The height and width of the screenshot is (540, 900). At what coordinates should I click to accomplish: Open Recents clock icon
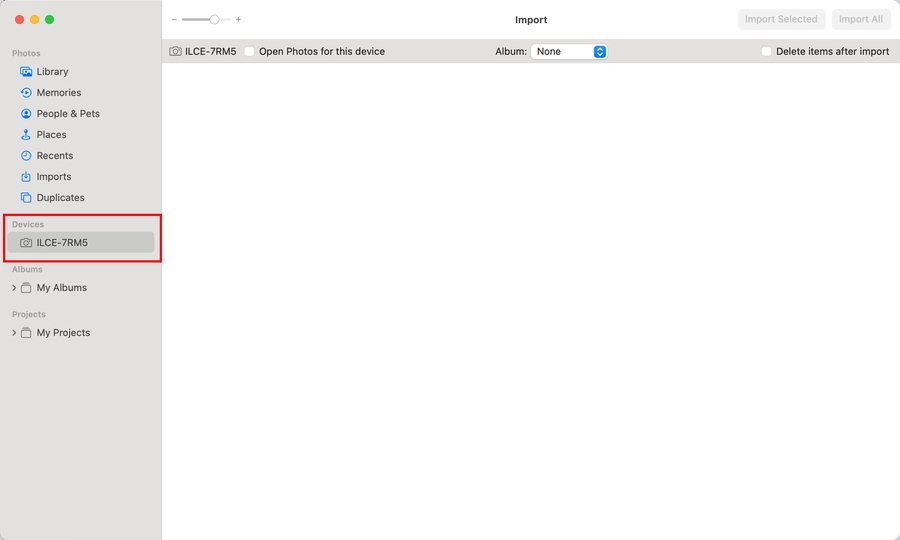(x=26, y=156)
